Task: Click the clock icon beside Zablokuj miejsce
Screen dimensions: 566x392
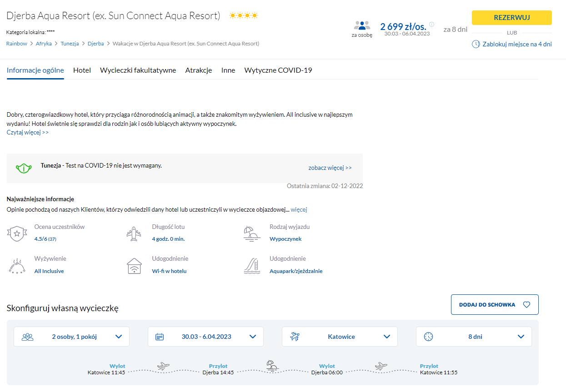Action: (476, 44)
